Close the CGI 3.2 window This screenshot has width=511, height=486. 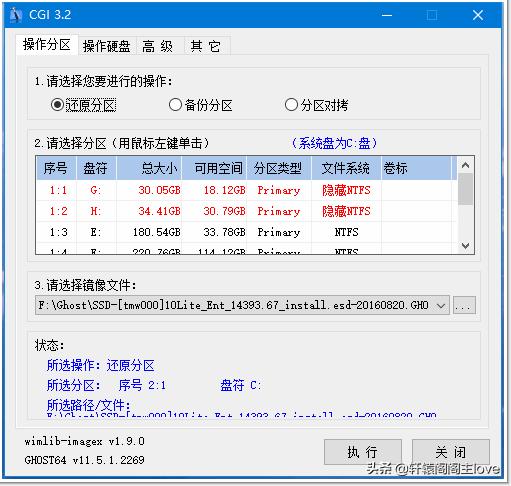[x=478, y=15]
